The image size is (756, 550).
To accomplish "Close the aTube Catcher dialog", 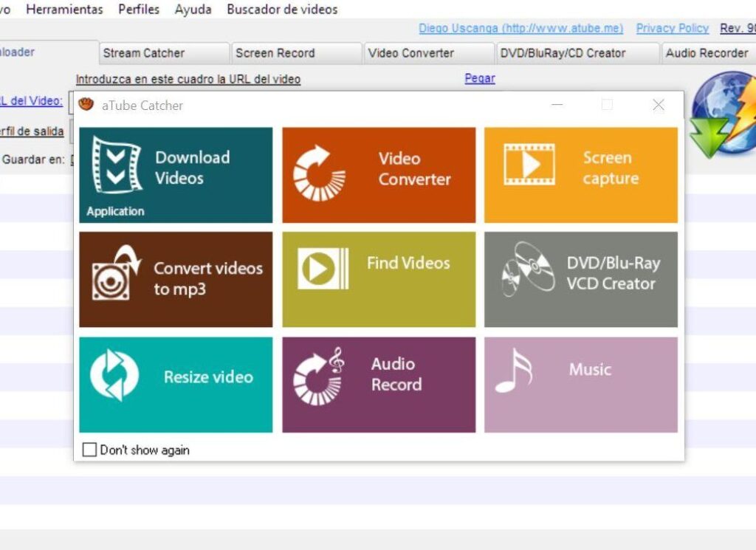I will click(658, 105).
